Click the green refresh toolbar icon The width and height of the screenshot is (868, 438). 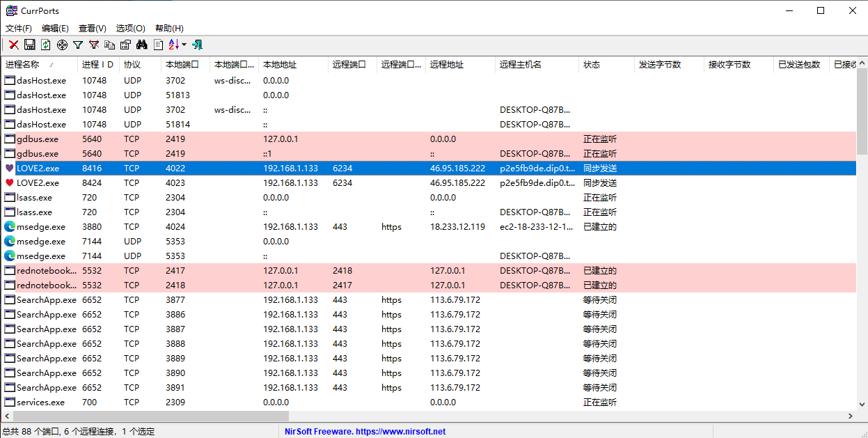click(46, 45)
